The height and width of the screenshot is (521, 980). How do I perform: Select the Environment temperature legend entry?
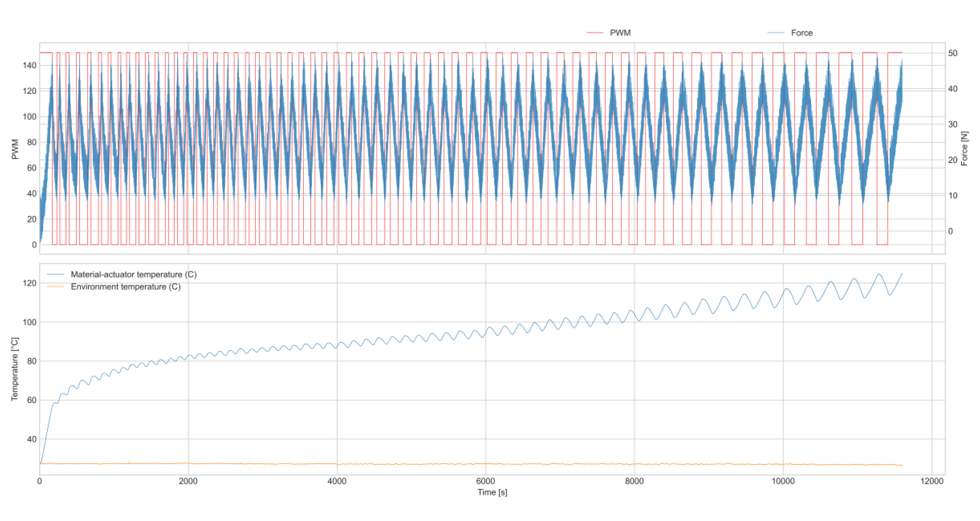(126, 286)
